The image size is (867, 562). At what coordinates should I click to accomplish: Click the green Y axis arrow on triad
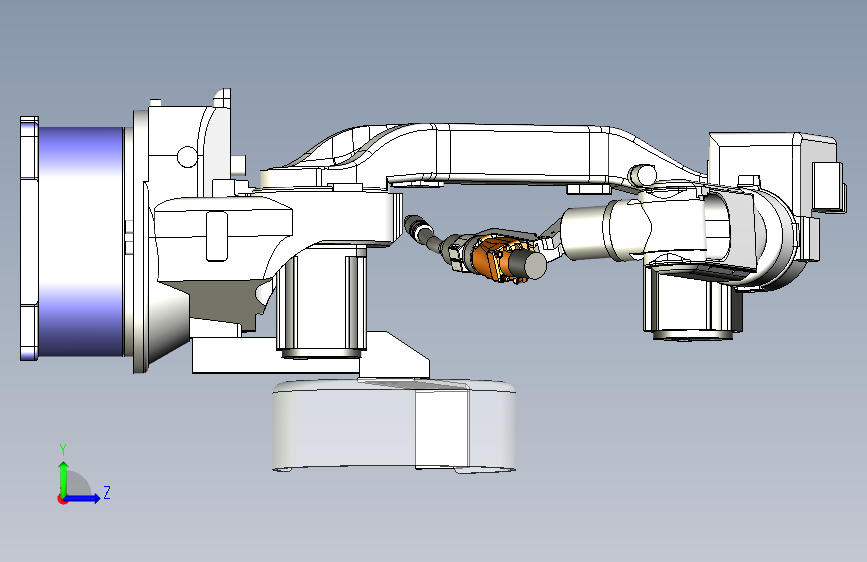click(64, 478)
